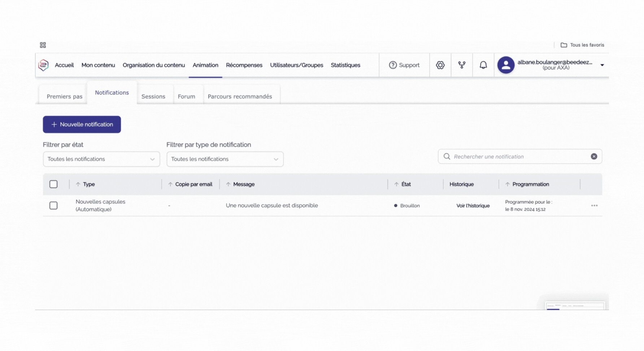644x351 pixels.
Task: Toggle the select-all header checkbox
Action: tap(53, 184)
